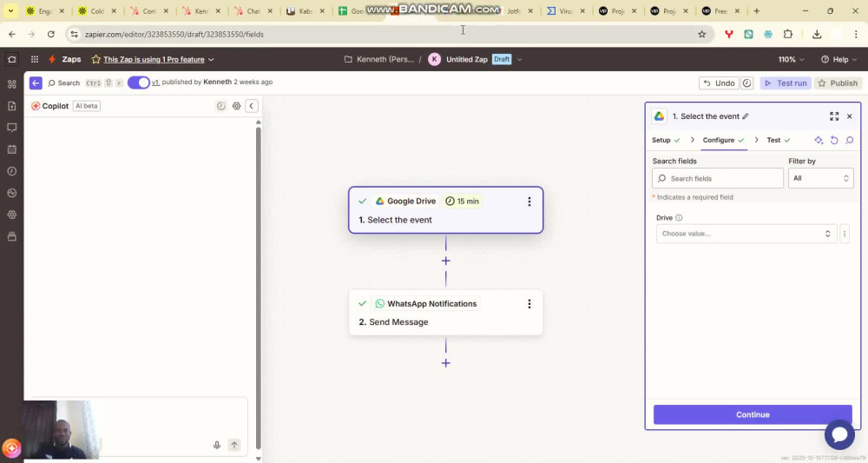Send Copilot message arrow button
The image size is (868, 463).
pyautogui.click(x=234, y=445)
